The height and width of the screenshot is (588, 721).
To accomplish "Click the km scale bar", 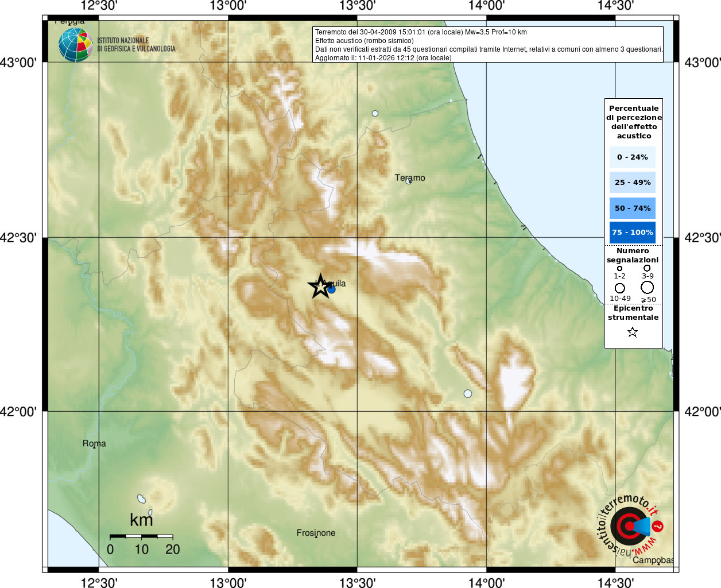I will pyautogui.click(x=141, y=536).
